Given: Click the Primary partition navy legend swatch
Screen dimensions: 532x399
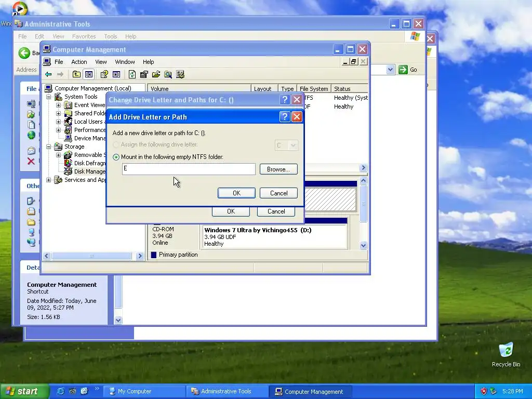Looking at the screenshot, I should [x=154, y=255].
